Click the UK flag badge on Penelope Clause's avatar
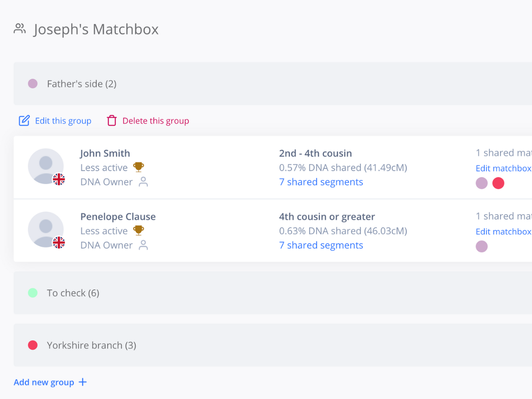This screenshot has height=399, width=532. (59, 243)
